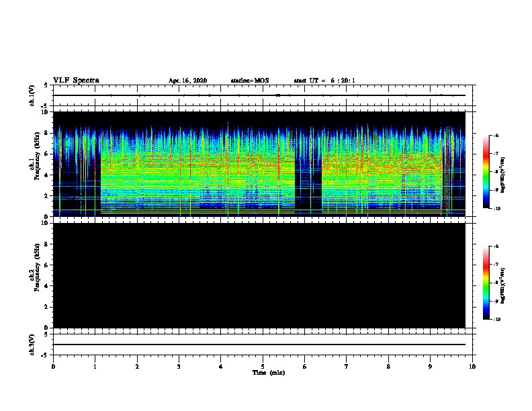Click the time axis tick label "0"
The height and width of the screenshot is (411, 532).
tap(53, 367)
